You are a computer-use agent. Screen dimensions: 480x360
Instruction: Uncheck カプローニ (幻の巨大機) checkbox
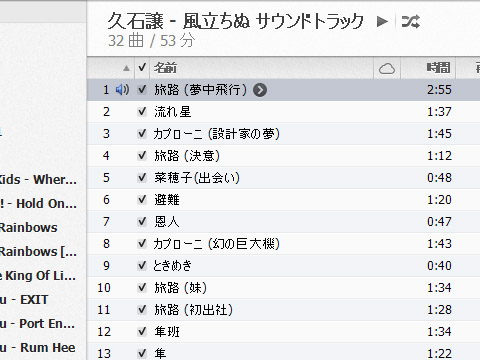tap(142, 244)
